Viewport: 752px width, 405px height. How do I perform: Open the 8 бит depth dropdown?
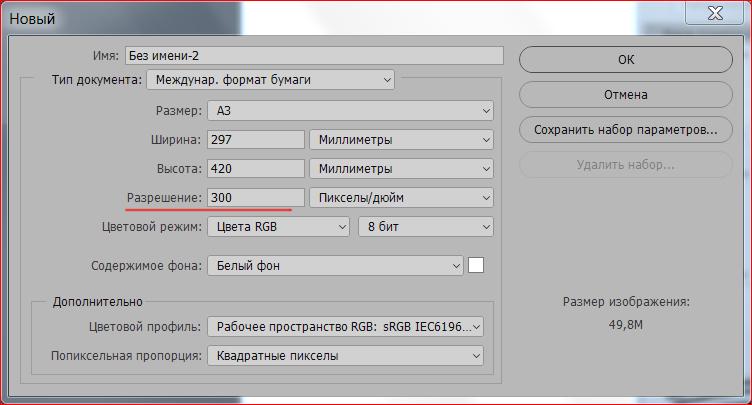click(x=426, y=227)
